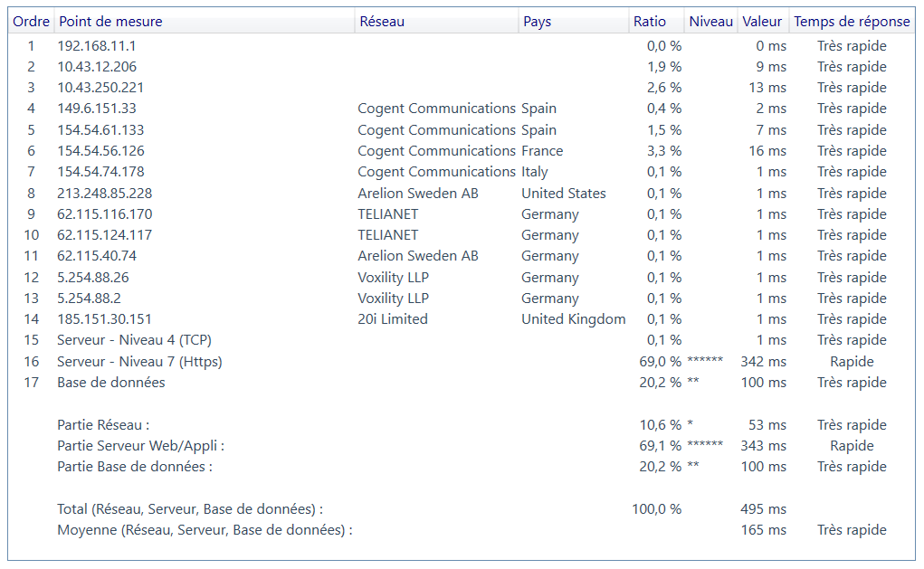Sort by the Point de mesure header
Screen dimensions: 924x569
(205, 22)
